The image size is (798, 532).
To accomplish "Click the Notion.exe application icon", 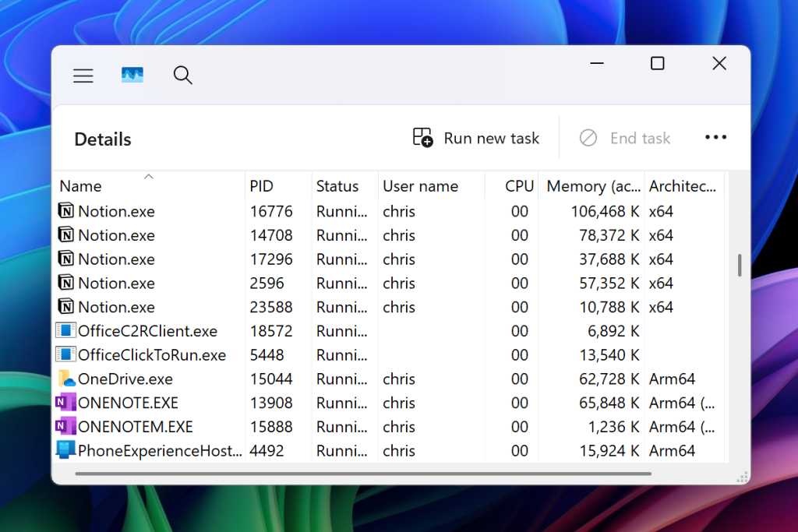I will click(65, 211).
